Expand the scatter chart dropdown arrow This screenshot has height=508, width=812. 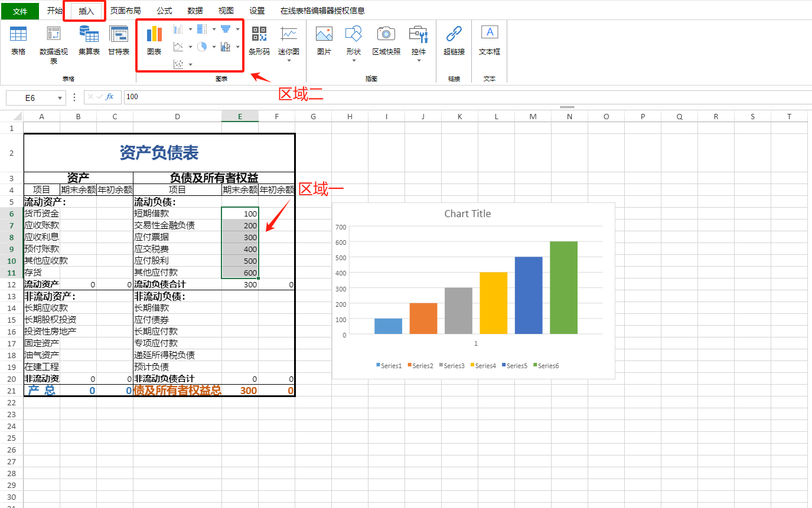pyautogui.click(x=190, y=64)
